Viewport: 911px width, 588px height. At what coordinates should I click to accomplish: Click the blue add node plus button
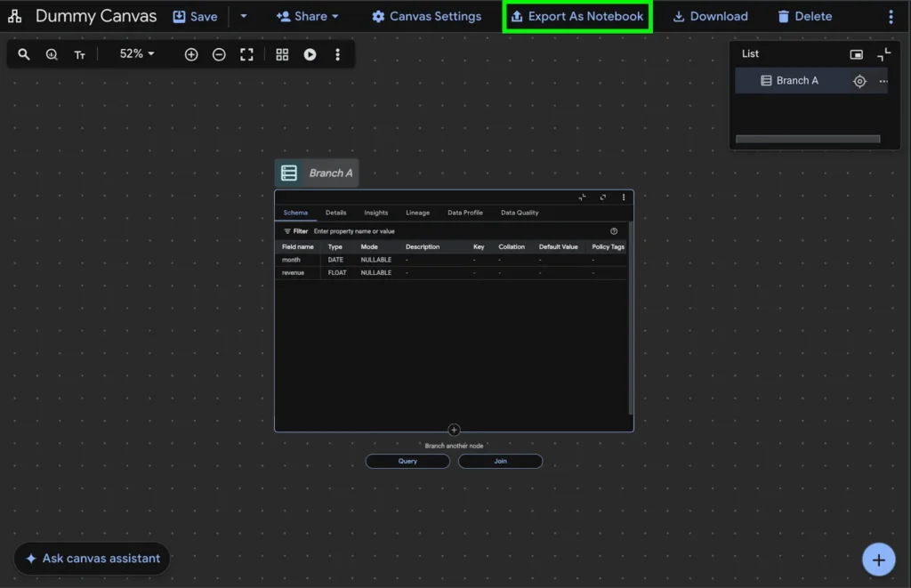[x=878, y=560]
